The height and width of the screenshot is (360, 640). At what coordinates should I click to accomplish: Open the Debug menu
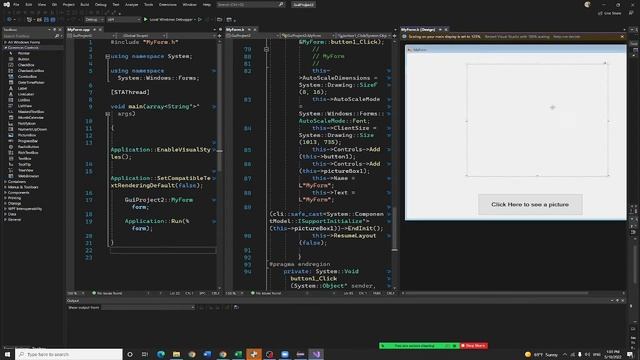click(100, 4)
